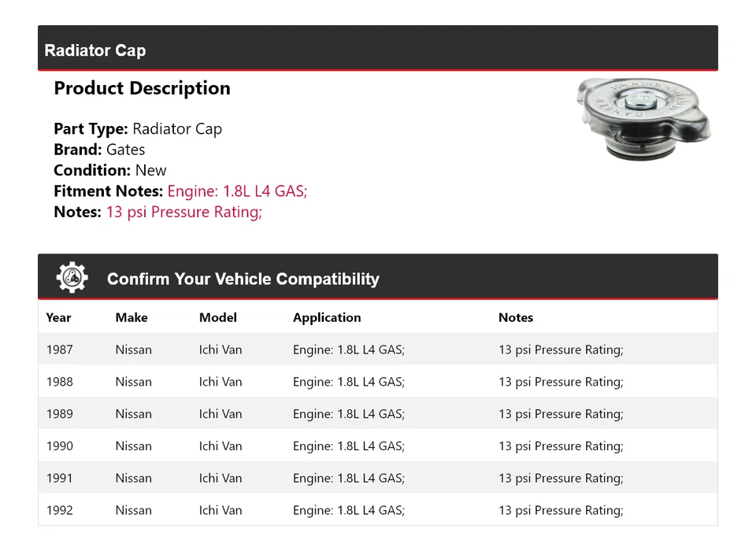Image resolution: width=756 pixels, height=551 pixels.
Task: Click the Brand: Gates text
Action: click(99, 150)
